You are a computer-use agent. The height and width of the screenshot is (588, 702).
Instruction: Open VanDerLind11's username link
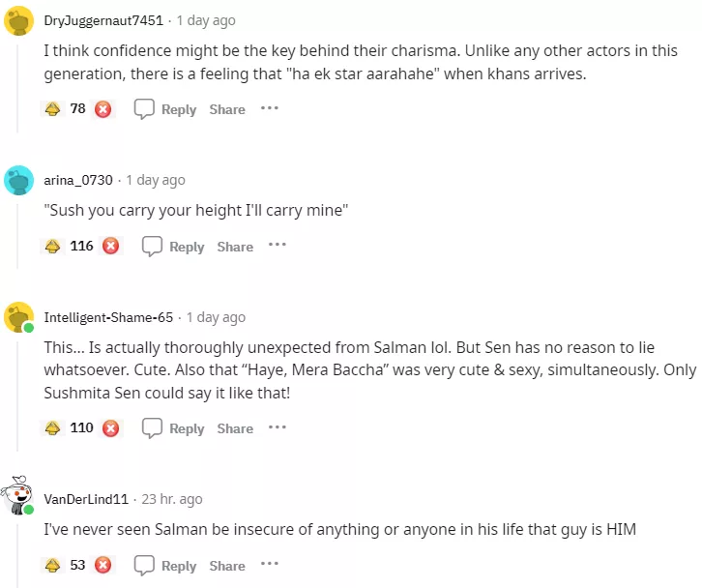[86, 499]
